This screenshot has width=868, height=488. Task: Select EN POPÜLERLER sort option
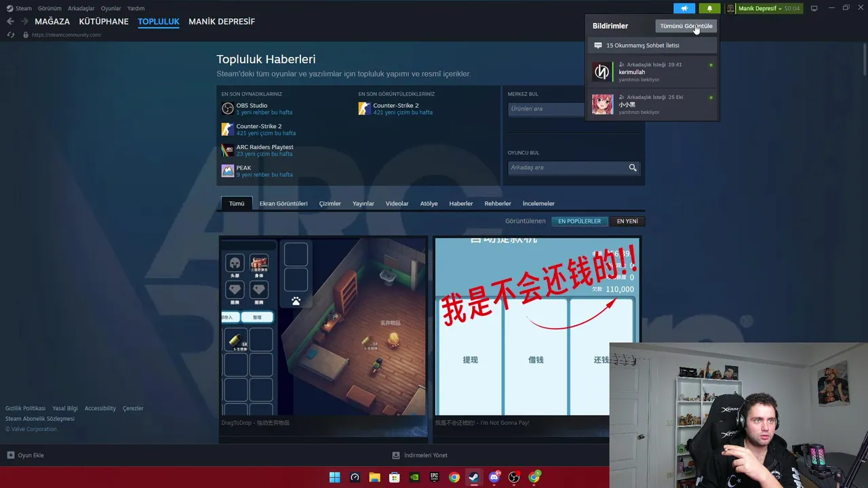pyautogui.click(x=579, y=221)
